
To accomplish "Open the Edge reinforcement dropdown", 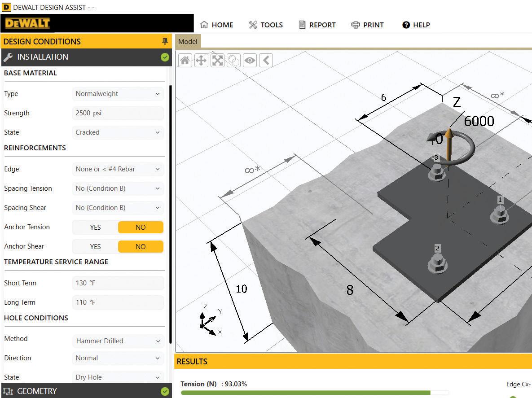I will coord(118,169).
